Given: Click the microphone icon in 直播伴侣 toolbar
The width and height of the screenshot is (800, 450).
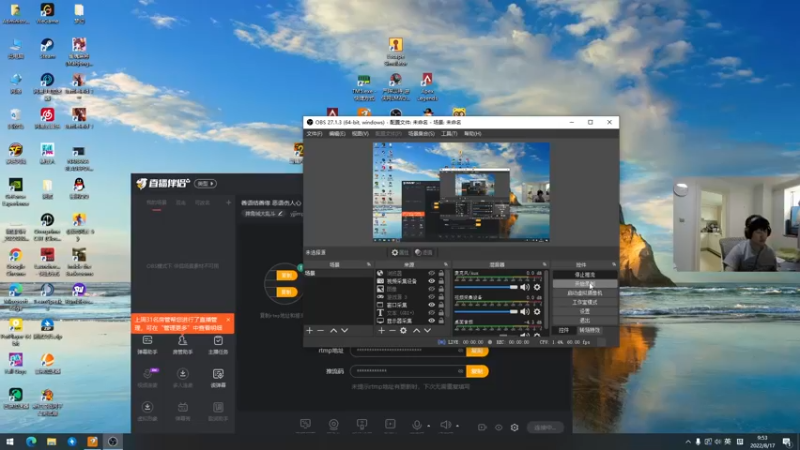Looking at the screenshot, I should click(417, 425).
